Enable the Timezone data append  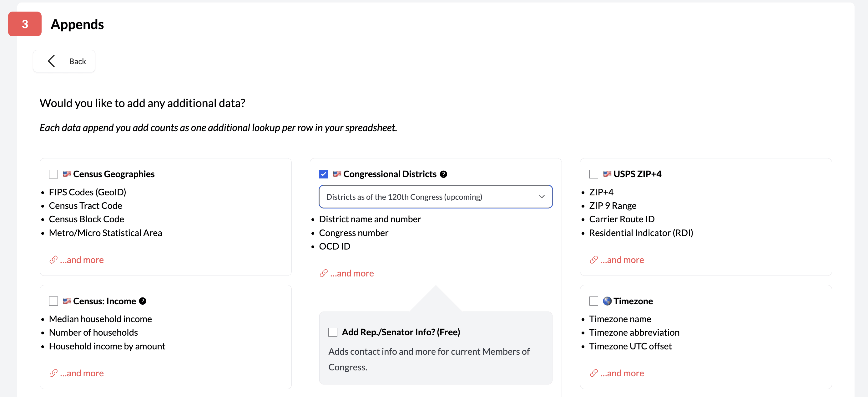coord(593,301)
